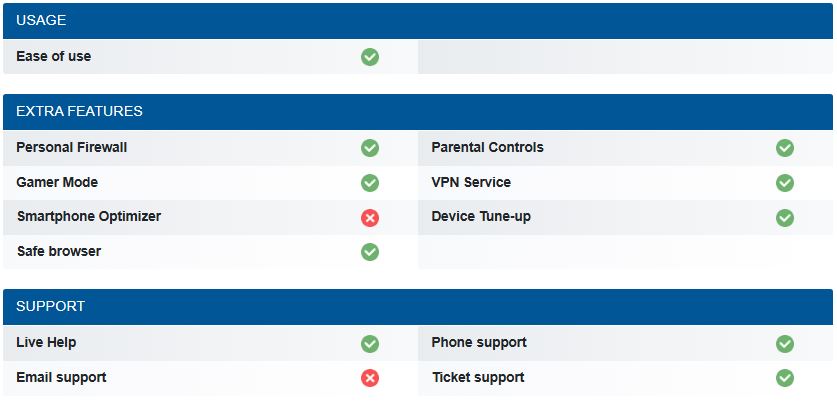
Task: Click the VPN Service green checkmark icon
Action: click(785, 183)
